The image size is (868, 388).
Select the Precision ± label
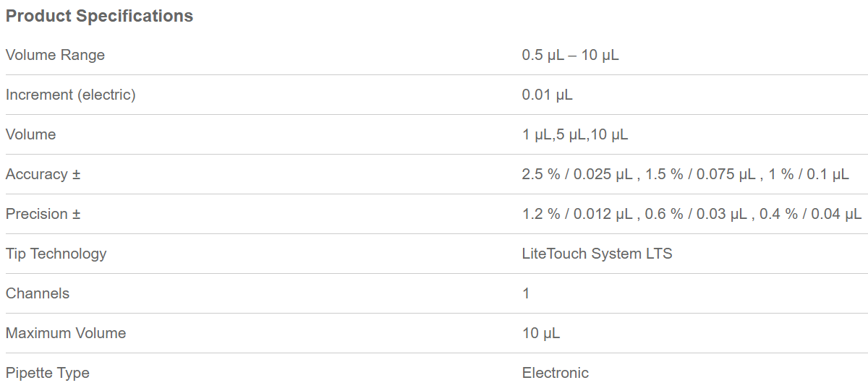pos(43,214)
